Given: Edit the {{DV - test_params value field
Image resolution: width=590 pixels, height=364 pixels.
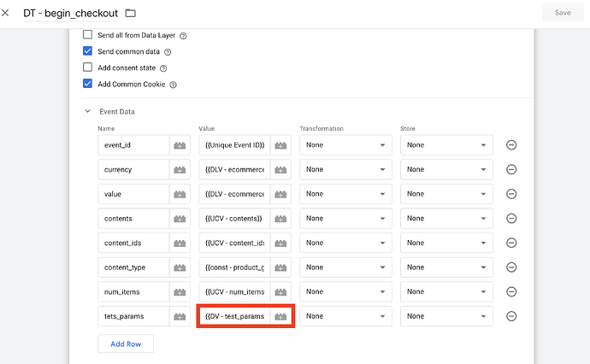Looking at the screenshot, I should (x=234, y=316).
